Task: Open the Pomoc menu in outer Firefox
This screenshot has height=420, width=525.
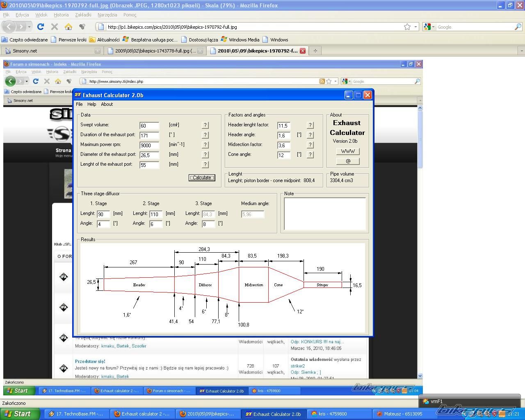Action: point(130,15)
